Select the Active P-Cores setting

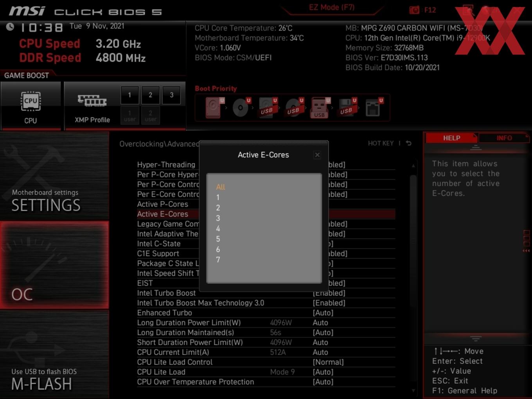pos(163,204)
